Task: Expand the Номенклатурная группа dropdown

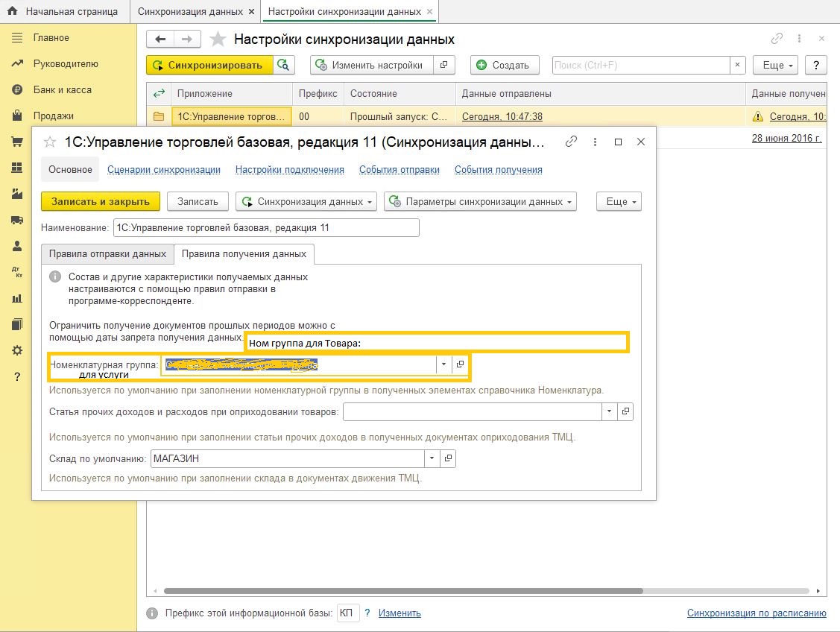Action: 444,364
